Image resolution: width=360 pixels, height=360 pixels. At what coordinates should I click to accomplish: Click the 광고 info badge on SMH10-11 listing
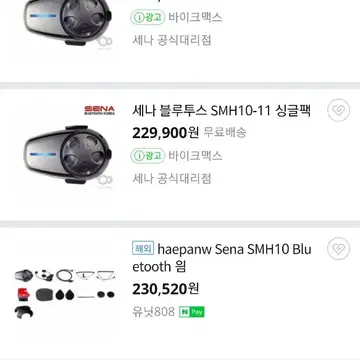pos(148,156)
